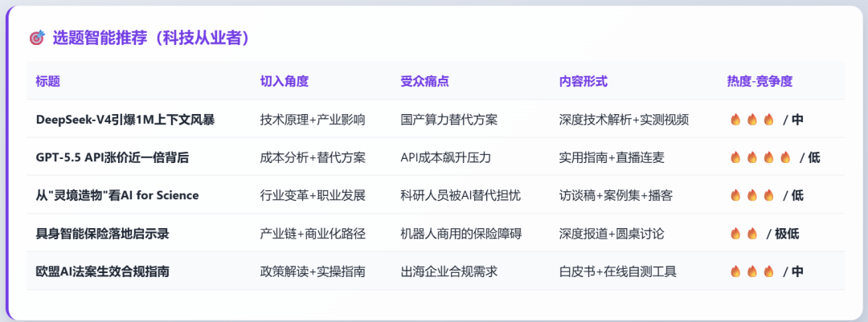Select the 热度-竞争度 column header
The width and height of the screenshot is (868, 322).
click(x=759, y=81)
